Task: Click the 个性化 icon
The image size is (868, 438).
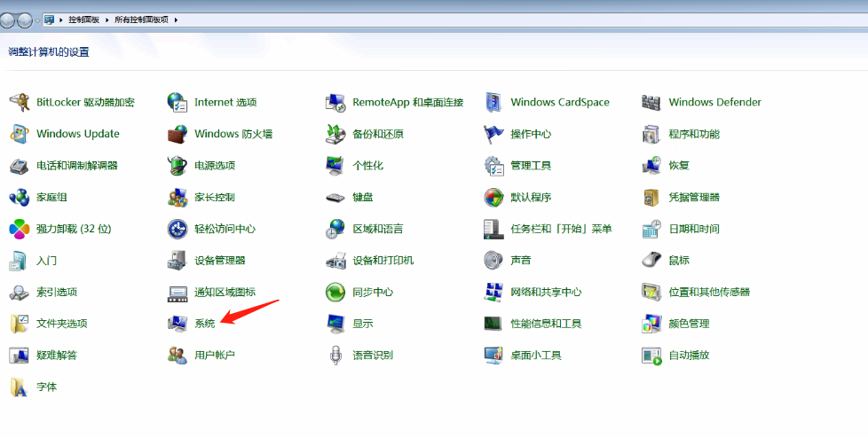Action: 335,165
